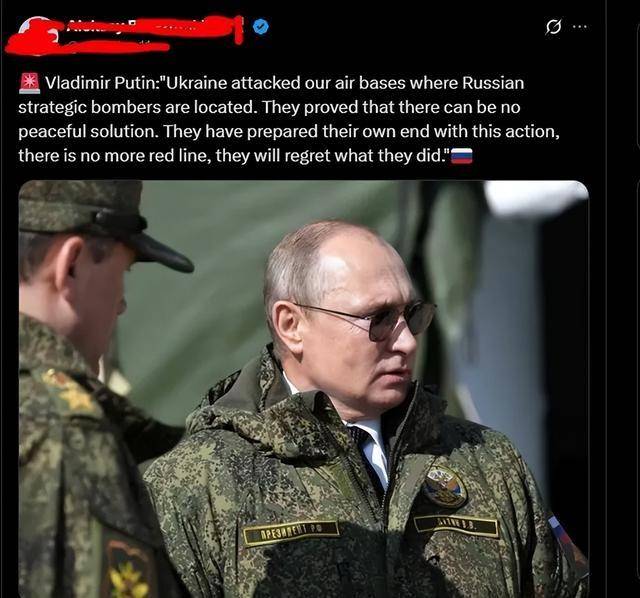640x598 pixels.
Task: Open the poster's profile avatar
Action: [x=35, y=35]
